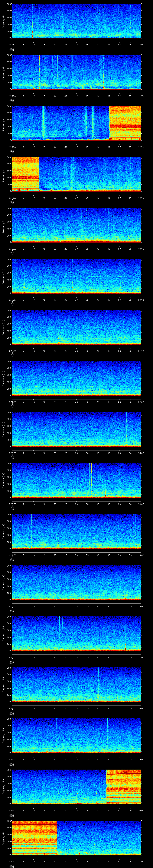
Task: Open the spectrogram panel starting at 9:18:00
Action: pos(77,225)
